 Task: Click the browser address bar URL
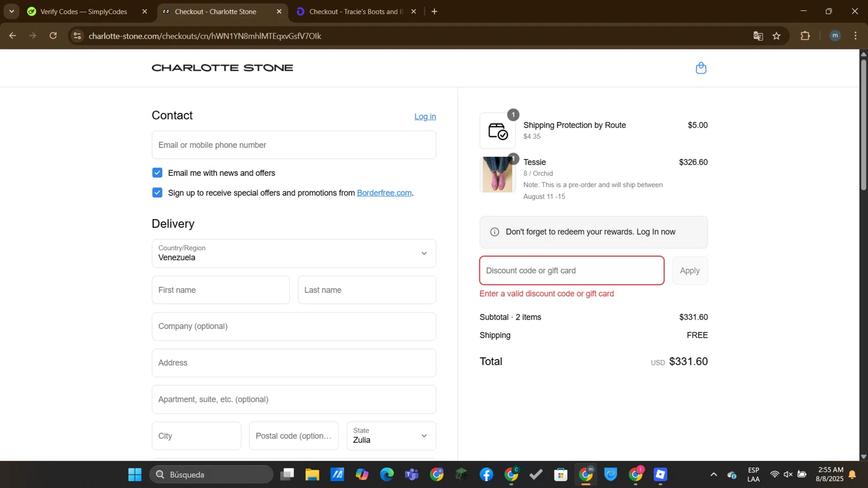point(205,36)
